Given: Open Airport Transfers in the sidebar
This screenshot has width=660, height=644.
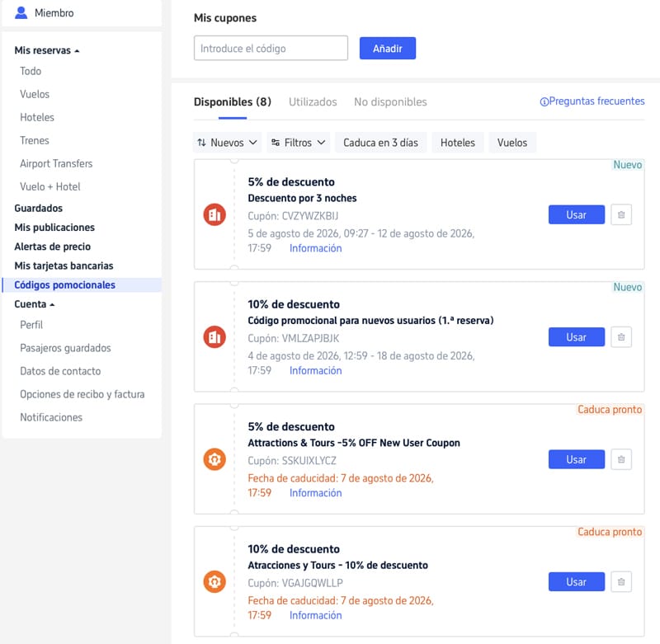Looking at the screenshot, I should pyautogui.click(x=56, y=163).
